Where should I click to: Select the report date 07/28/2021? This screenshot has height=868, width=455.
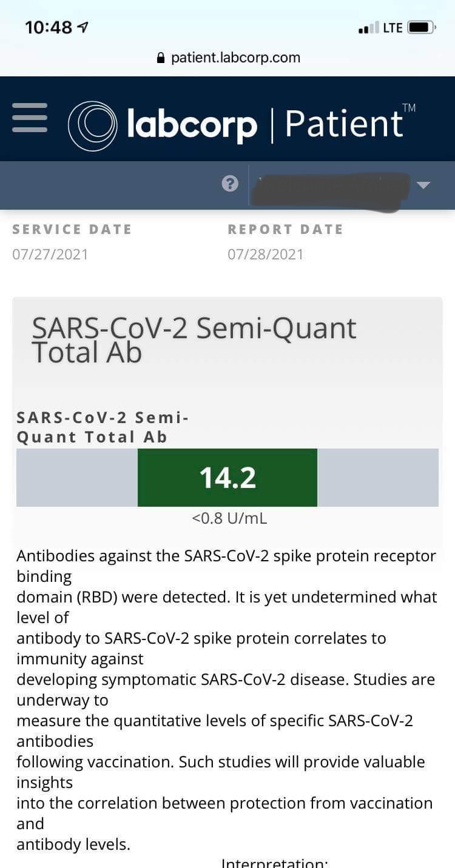coord(266,255)
